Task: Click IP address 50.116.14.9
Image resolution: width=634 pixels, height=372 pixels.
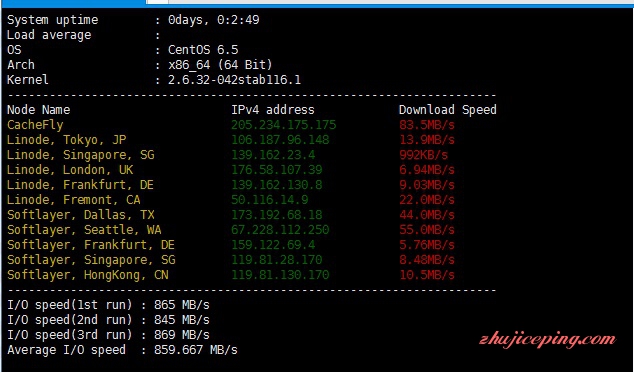Action: [x=270, y=200]
